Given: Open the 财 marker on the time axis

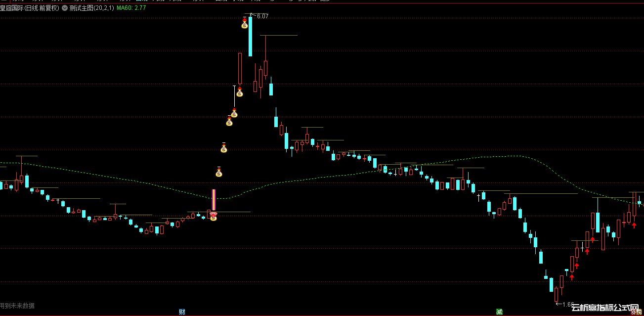Looking at the screenshot, I should coord(182,312).
